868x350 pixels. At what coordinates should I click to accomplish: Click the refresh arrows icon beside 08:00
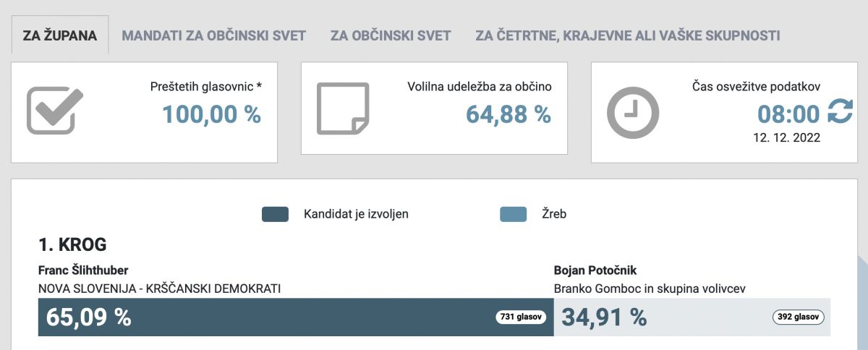[x=840, y=113]
